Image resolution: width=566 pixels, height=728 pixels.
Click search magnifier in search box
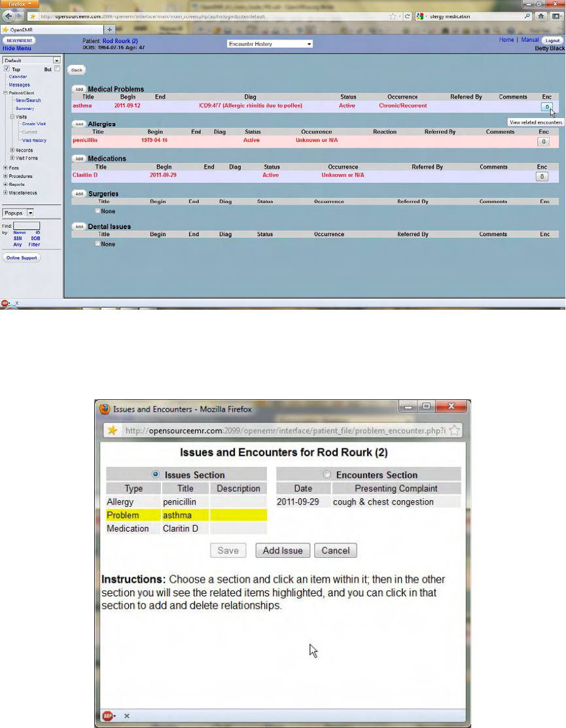[x=527, y=16]
